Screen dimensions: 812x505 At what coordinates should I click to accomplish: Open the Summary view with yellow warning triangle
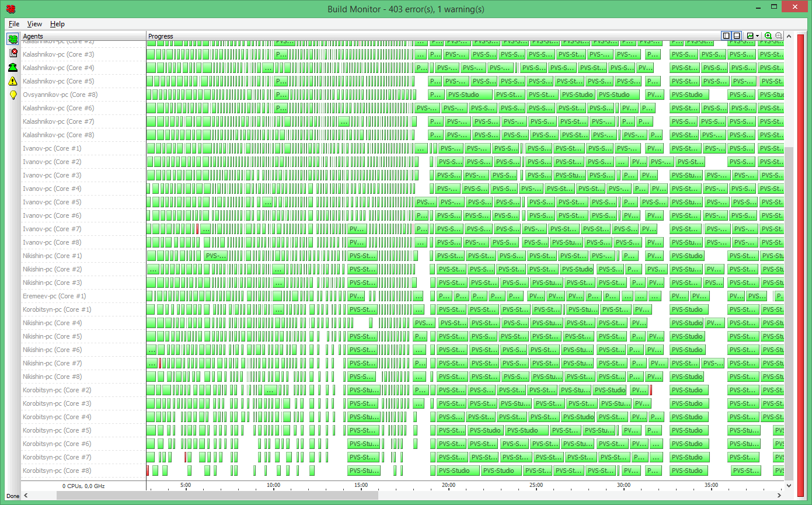click(x=12, y=81)
